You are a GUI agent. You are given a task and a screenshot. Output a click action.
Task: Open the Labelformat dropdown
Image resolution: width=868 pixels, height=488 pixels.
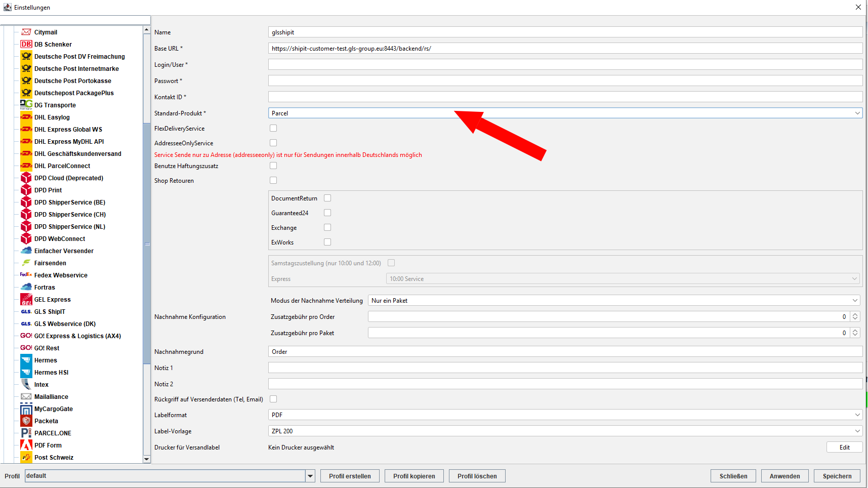tap(565, 415)
